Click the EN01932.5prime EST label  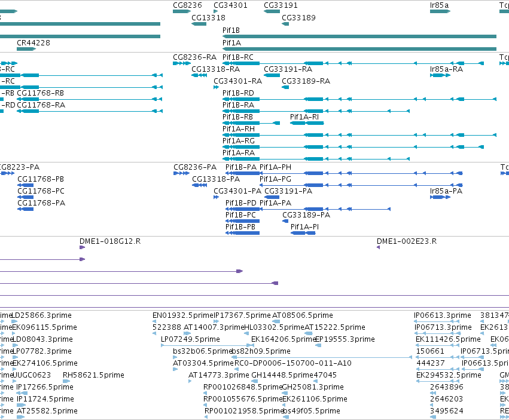(x=183, y=315)
